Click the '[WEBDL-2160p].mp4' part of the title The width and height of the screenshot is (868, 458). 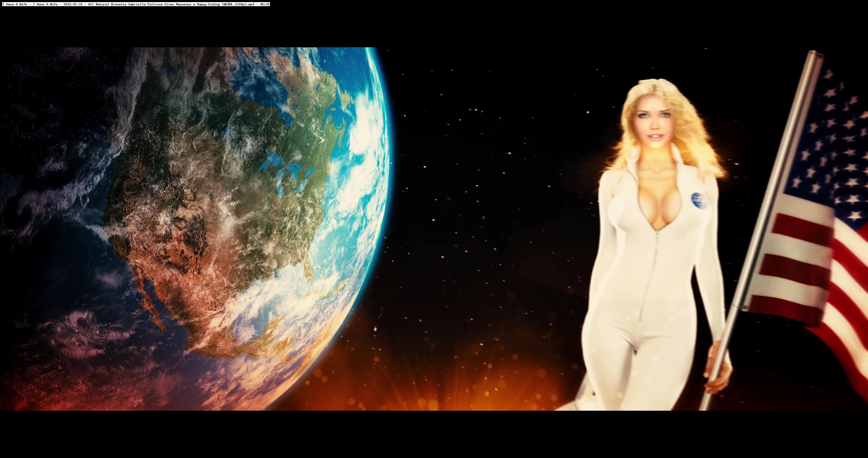(x=238, y=4)
